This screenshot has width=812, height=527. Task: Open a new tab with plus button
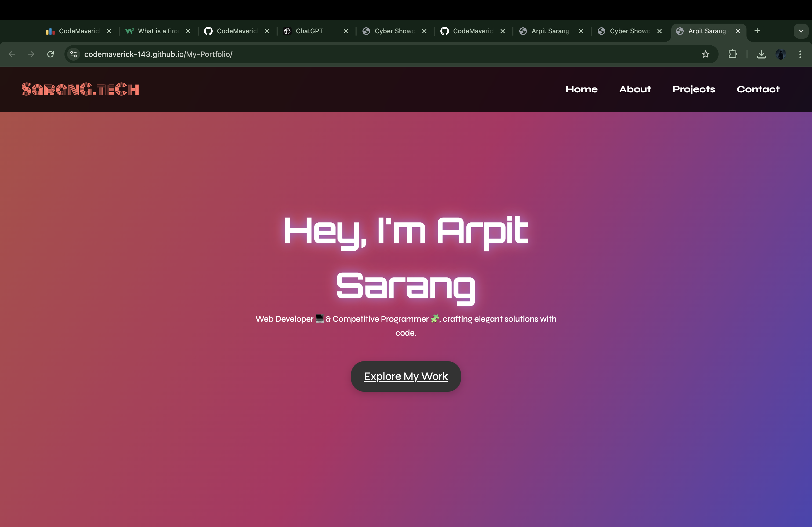(757, 31)
